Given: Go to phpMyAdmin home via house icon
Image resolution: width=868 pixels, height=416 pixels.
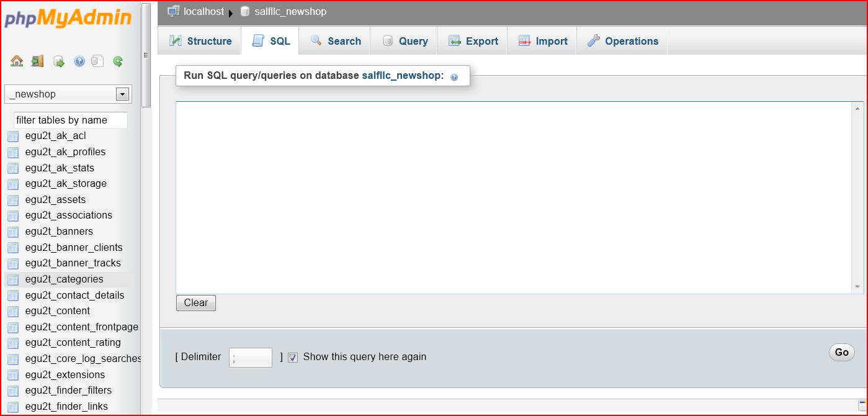Looking at the screenshot, I should pos(17,61).
